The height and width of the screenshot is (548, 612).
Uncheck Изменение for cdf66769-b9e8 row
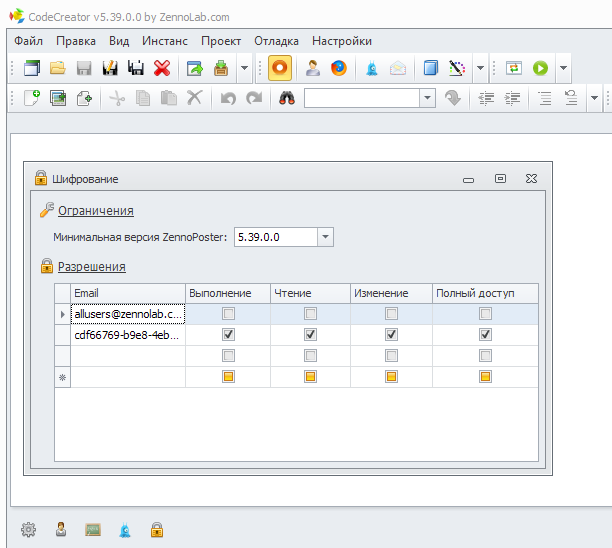pyautogui.click(x=391, y=334)
